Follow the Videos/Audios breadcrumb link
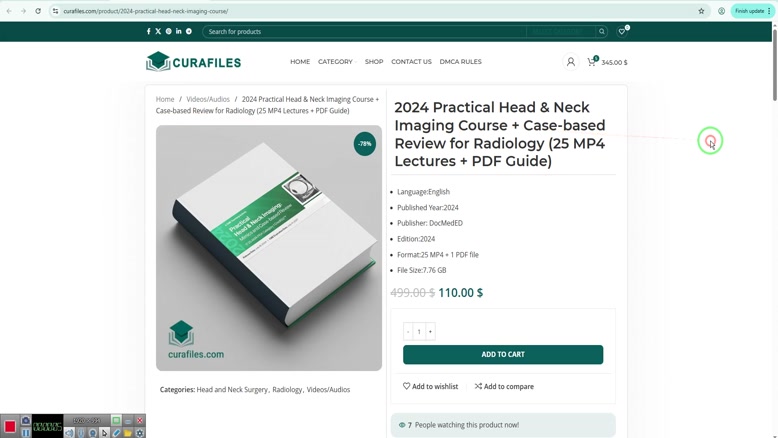Screen dimensions: 778x438 click(x=208, y=99)
